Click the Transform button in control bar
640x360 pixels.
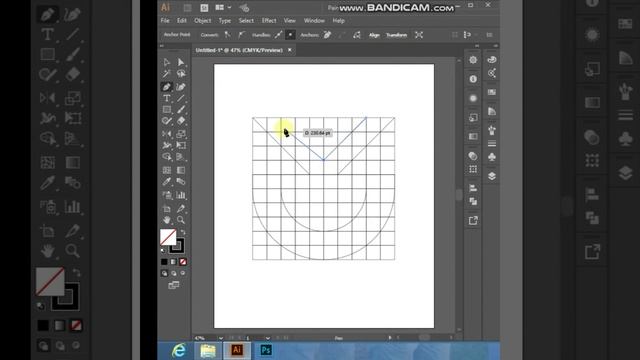point(396,35)
